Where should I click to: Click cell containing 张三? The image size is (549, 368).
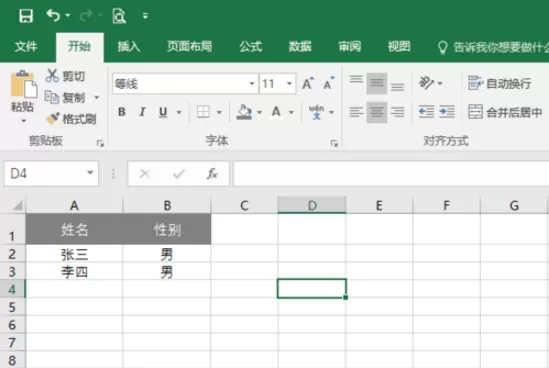pos(74,254)
